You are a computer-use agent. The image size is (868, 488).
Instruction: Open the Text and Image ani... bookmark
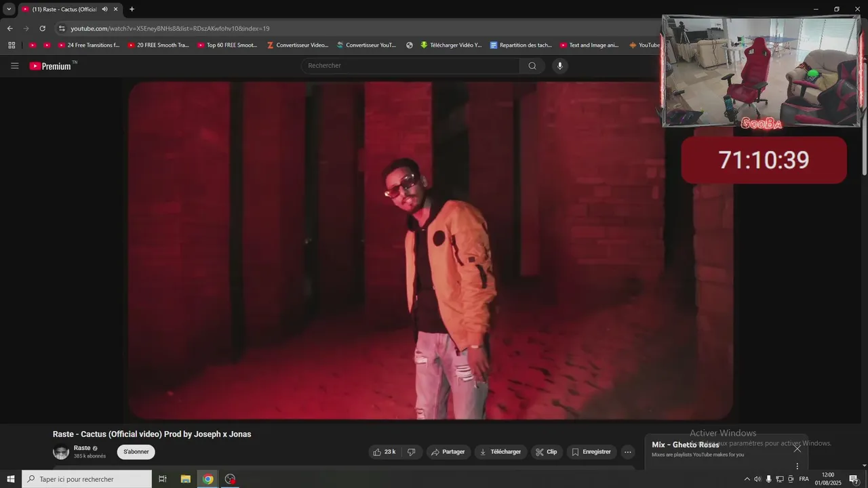[589, 45]
